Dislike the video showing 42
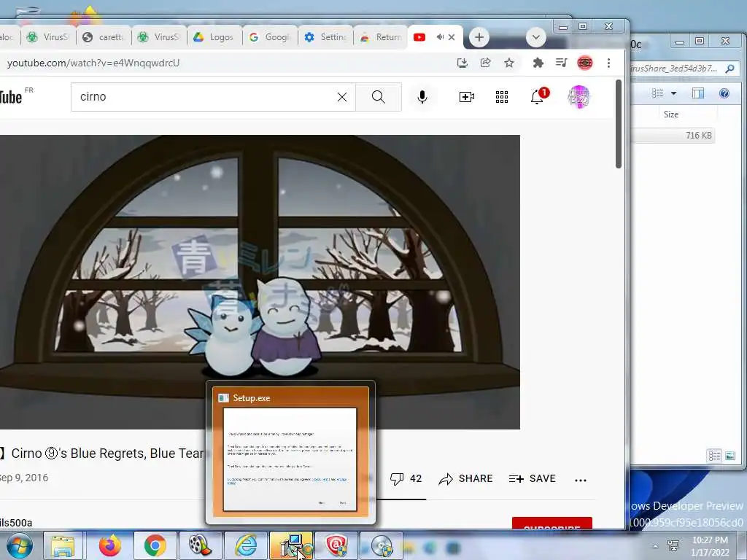The height and width of the screenshot is (560, 747). pos(406,478)
